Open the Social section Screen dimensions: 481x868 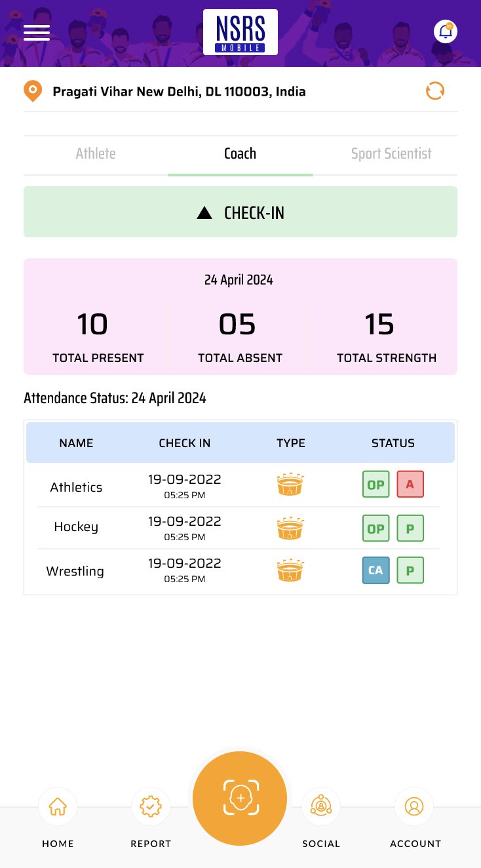321,806
